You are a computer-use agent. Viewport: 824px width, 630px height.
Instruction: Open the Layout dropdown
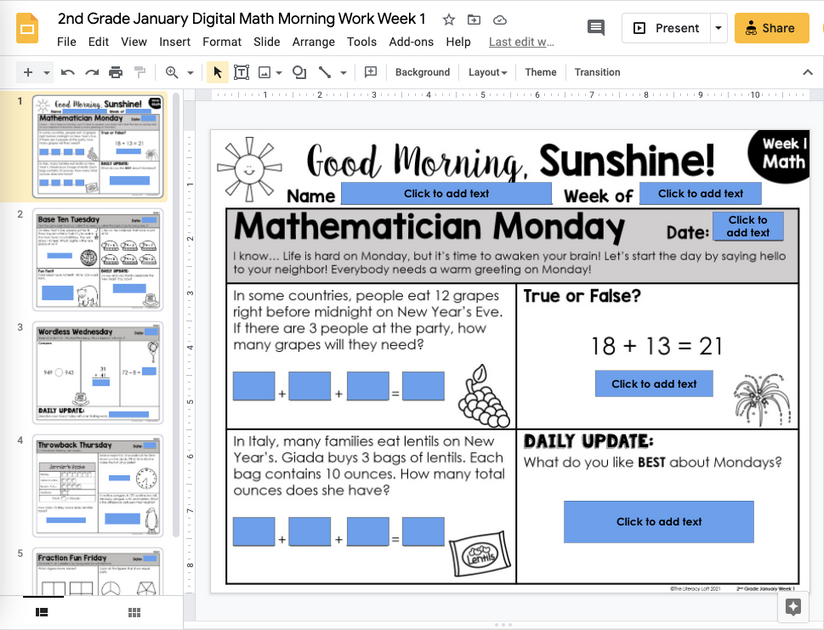coord(487,72)
